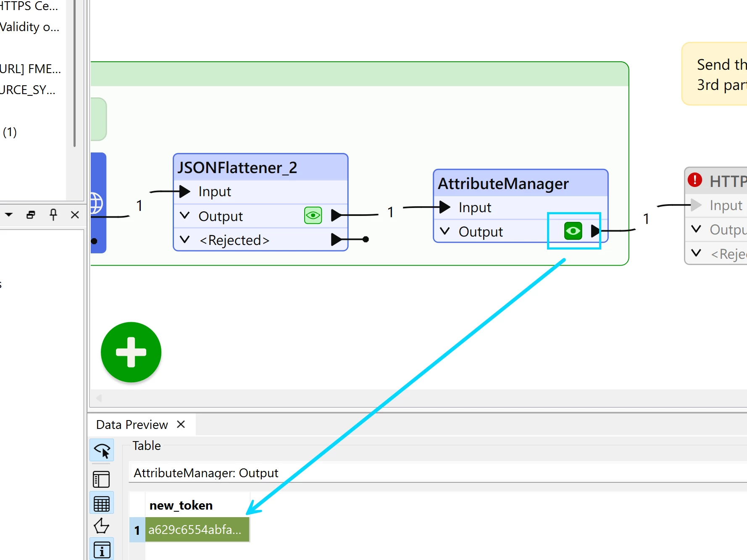Click the AttributeManager: Output table label

click(206, 473)
